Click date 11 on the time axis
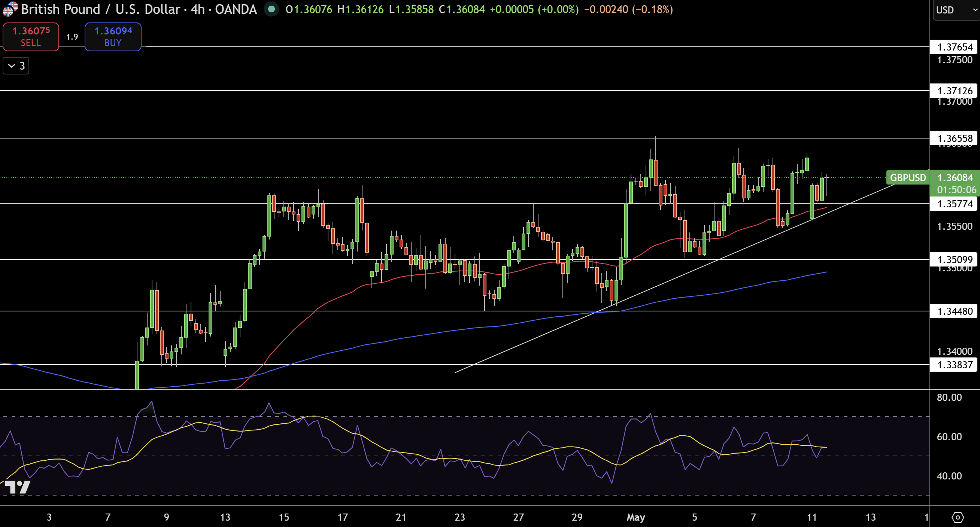 [812, 518]
